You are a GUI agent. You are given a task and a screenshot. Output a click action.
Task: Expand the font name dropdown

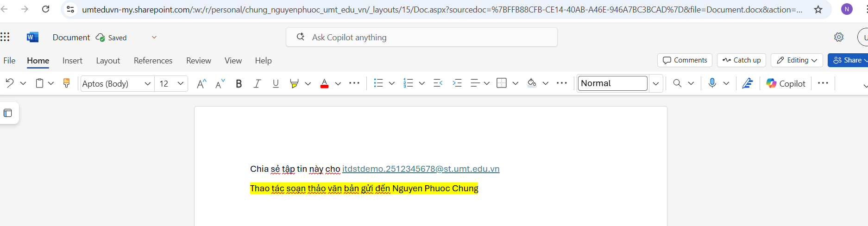[x=147, y=83]
